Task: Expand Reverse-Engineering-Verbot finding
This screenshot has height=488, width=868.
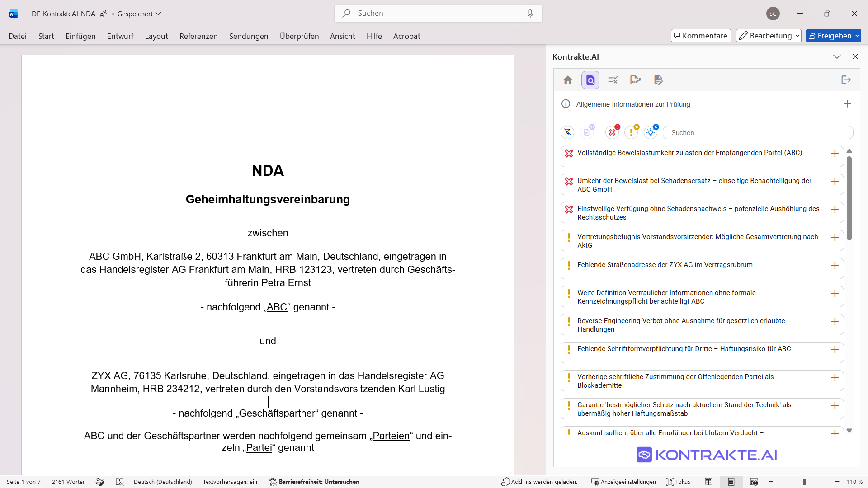Action: (x=835, y=322)
